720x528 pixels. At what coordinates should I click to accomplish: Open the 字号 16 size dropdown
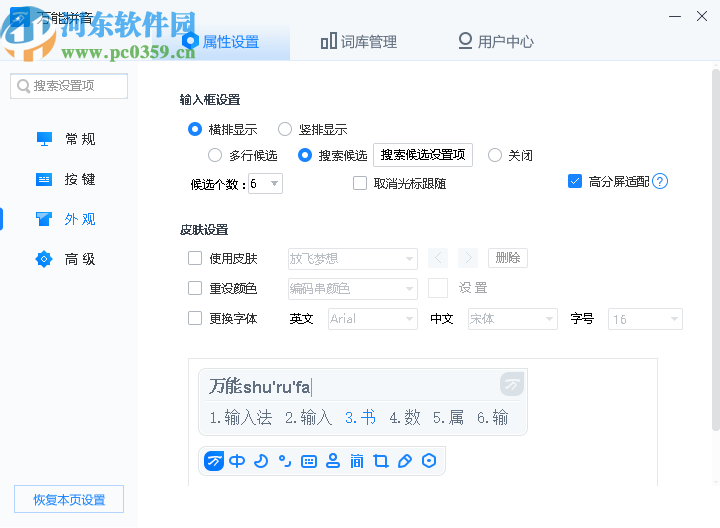click(645, 319)
